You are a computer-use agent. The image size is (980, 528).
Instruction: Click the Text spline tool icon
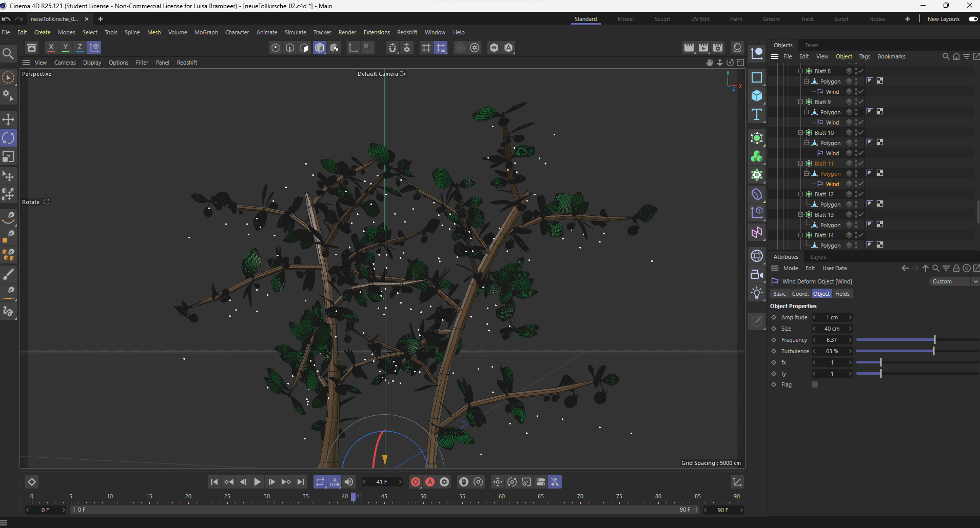pyautogui.click(x=757, y=114)
